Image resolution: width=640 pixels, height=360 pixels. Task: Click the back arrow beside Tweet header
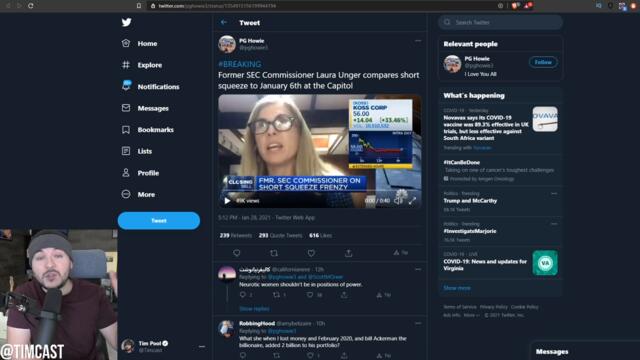coord(224,22)
